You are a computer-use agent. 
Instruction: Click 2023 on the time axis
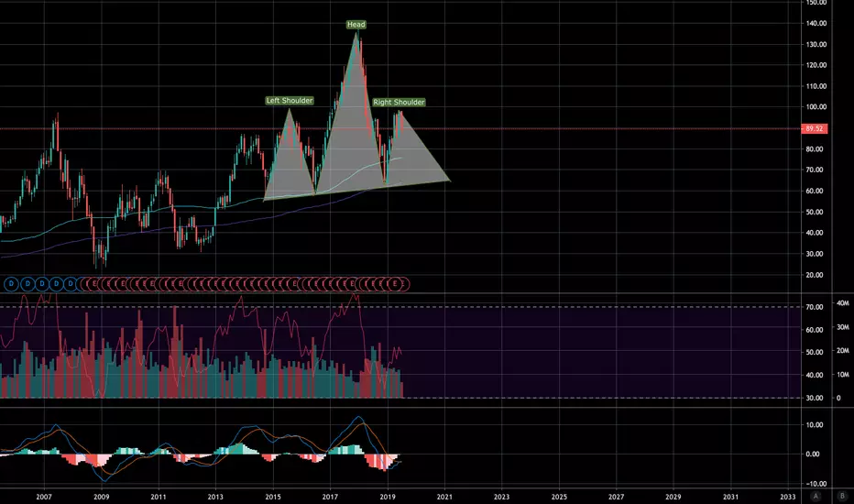point(501,497)
